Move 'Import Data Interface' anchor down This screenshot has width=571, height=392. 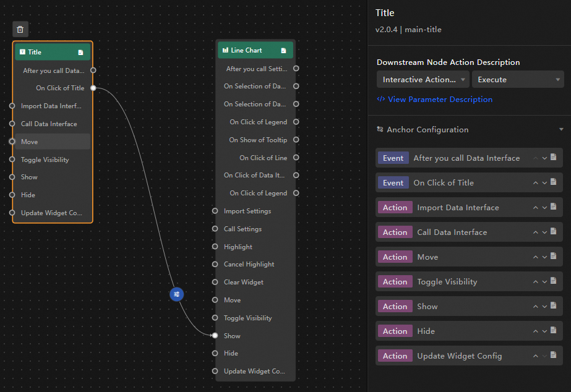point(544,207)
